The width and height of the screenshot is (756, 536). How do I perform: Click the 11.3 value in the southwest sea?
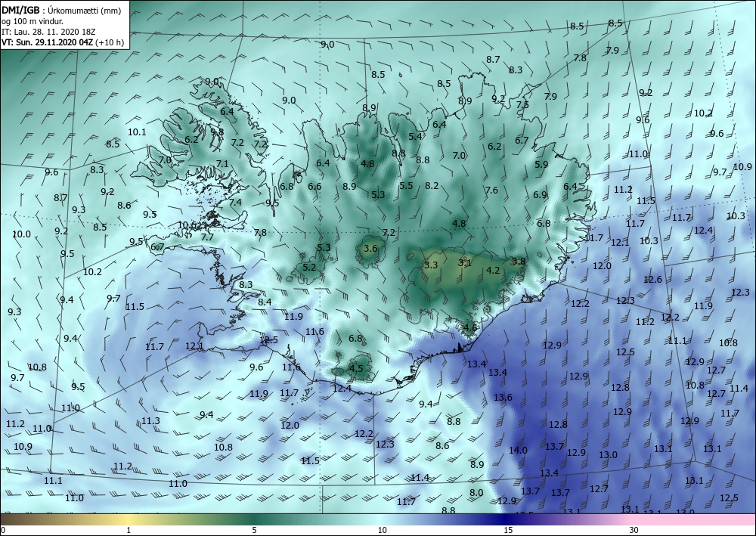(x=150, y=421)
